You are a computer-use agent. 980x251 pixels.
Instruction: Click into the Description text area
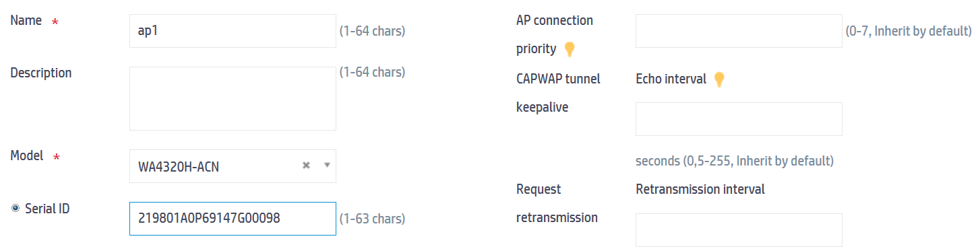click(233, 98)
